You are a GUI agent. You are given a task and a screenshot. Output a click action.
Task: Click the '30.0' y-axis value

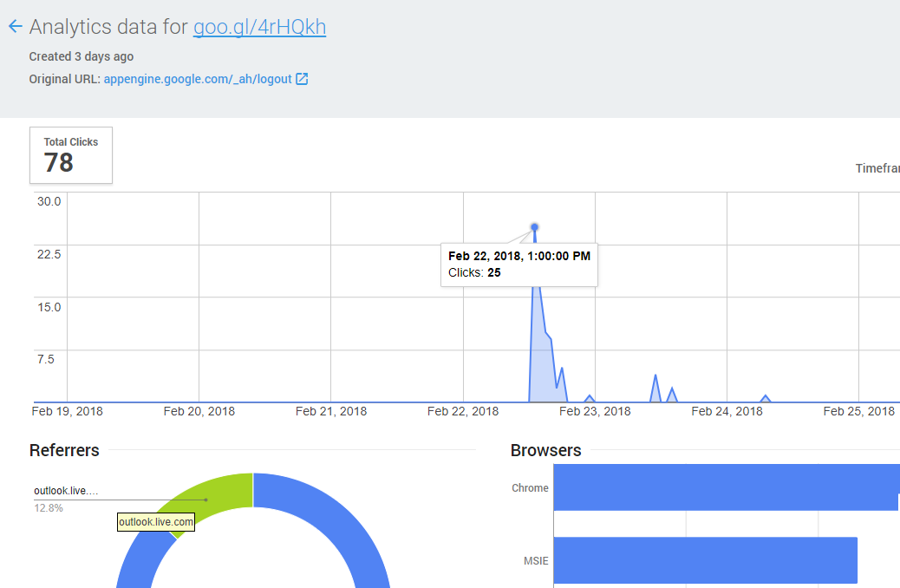click(49, 201)
